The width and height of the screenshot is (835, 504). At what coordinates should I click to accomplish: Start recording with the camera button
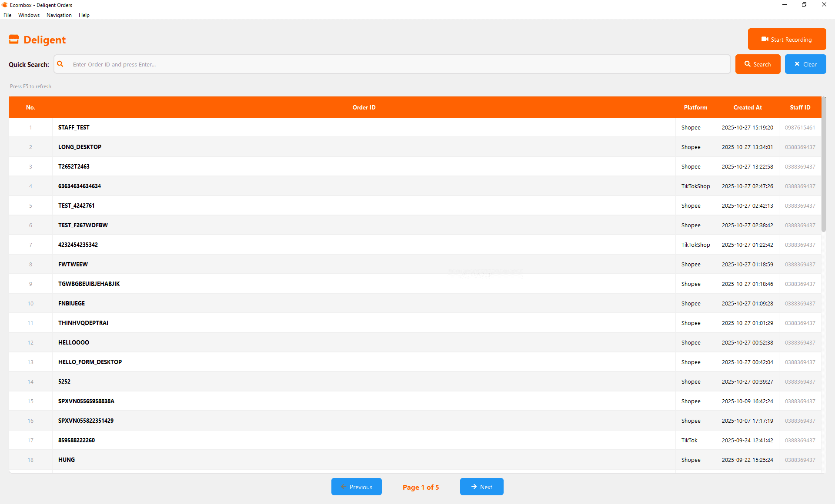[x=787, y=39]
